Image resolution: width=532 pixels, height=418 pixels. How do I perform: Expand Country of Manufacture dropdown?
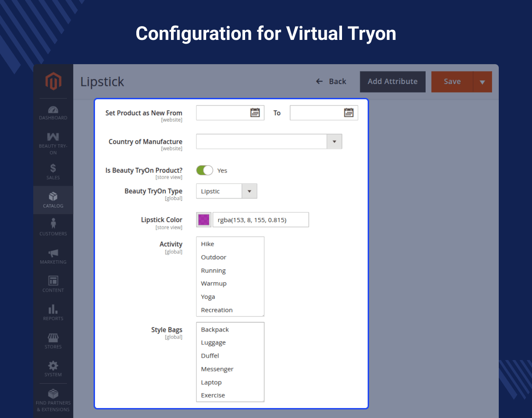coord(334,142)
